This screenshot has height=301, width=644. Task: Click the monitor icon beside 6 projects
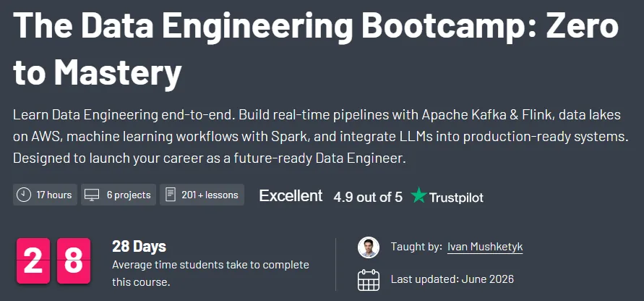tap(92, 195)
